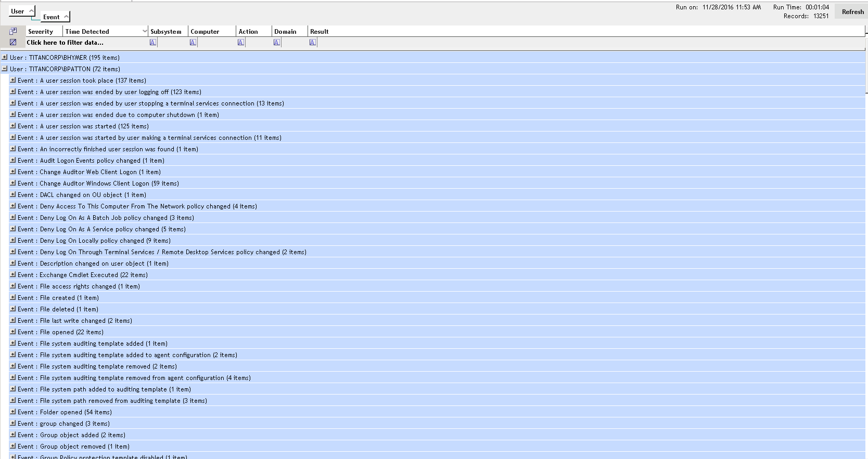Click the Action filter operator icon
The image size is (868, 459).
(x=241, y=43)
